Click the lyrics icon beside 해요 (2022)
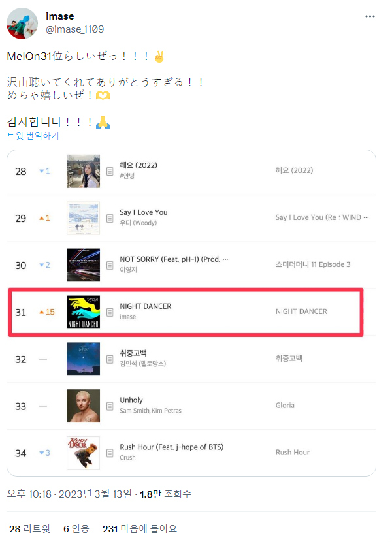 point(110,171)
